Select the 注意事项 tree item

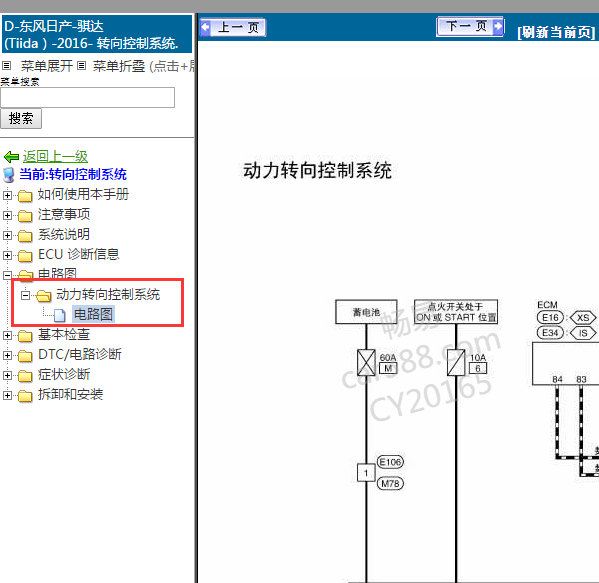pos(64,214)
